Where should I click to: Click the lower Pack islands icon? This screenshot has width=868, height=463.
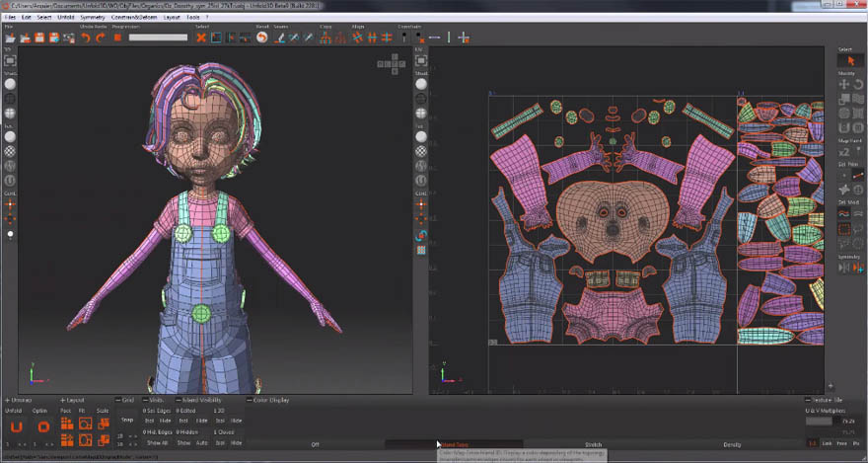pyautogui.click(x=67, y=440)
